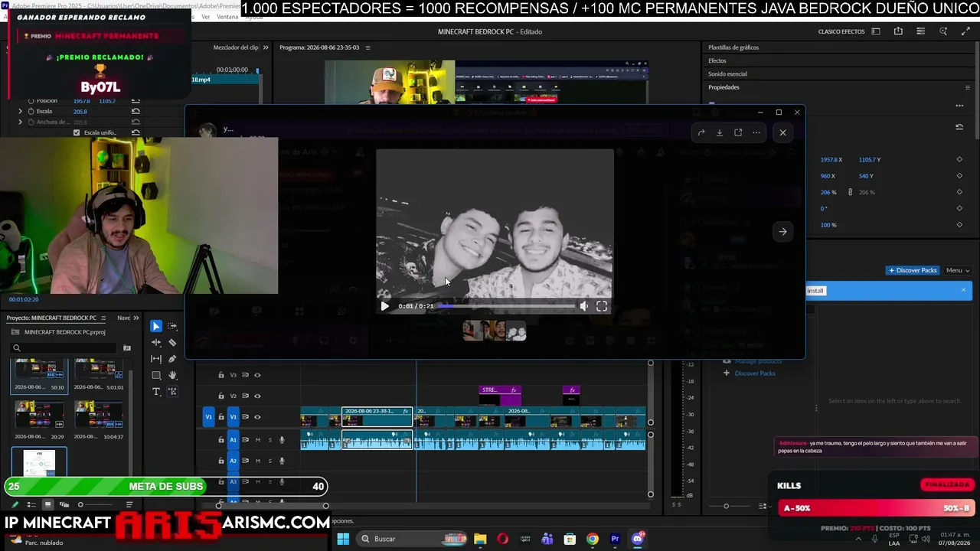The image size is (980, 551).
Task: Toggle the constrain proportions link icon
Action: pyautogui.click(x=850, y=192)
